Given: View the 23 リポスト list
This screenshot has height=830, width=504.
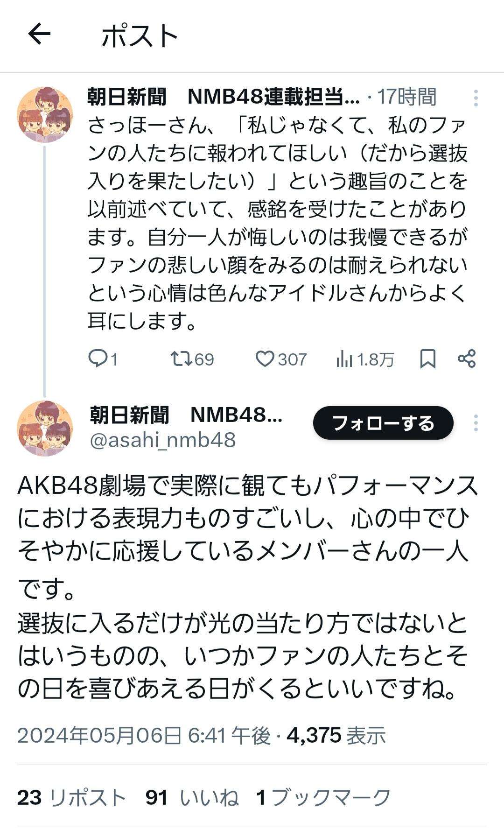Looking at the screenshot, I should (72, 797).
